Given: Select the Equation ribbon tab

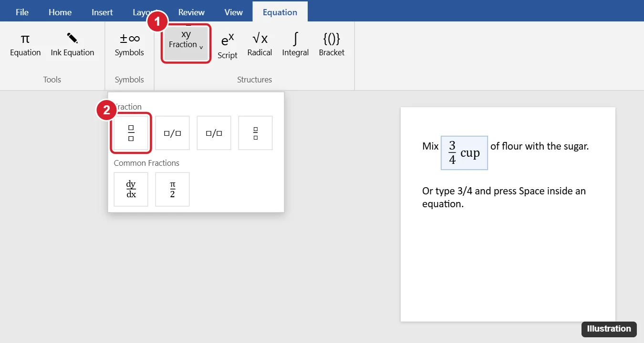Looking at the screenshot, I should (280, 12).
